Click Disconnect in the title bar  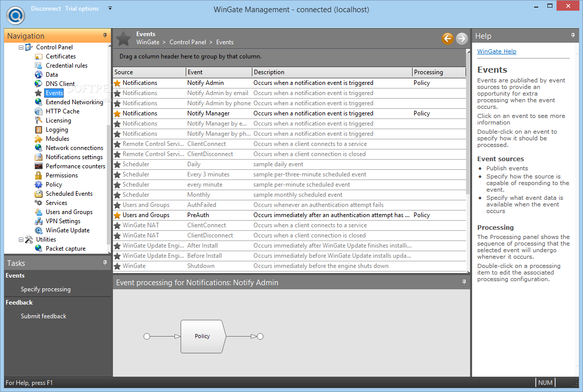pyautogui.click(x=46, y=9)
